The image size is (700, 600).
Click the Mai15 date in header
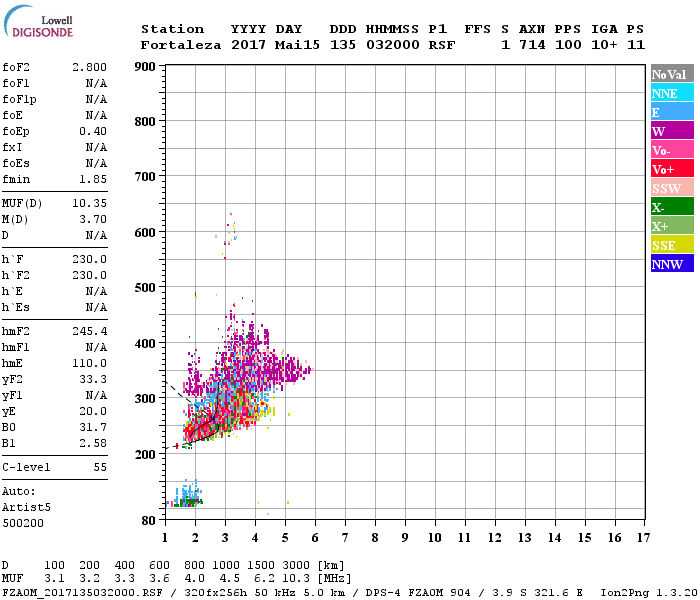[x=297, y=45]
